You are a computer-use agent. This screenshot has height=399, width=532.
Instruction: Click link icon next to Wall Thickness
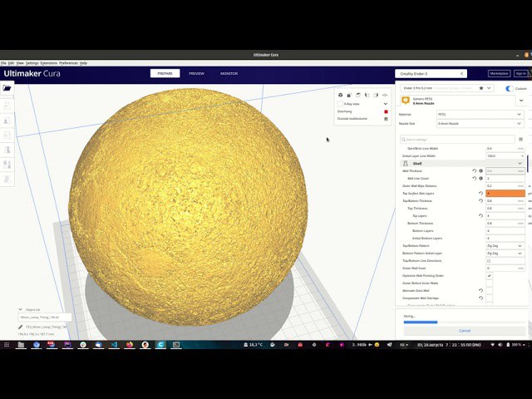pos(480,171)
